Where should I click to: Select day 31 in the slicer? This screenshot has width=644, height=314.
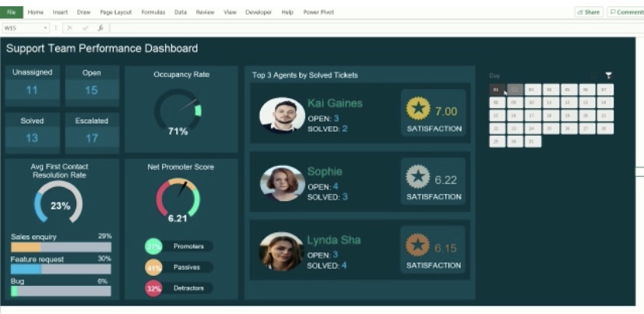point(533,141)
